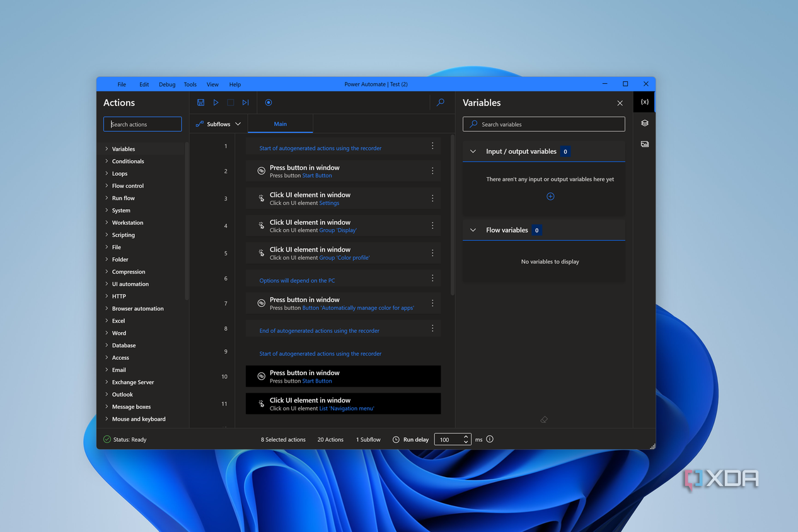Open more options for 'Options will depend on the PC'
This screenshot has width=798, height=532.
[x=432, y=278]
